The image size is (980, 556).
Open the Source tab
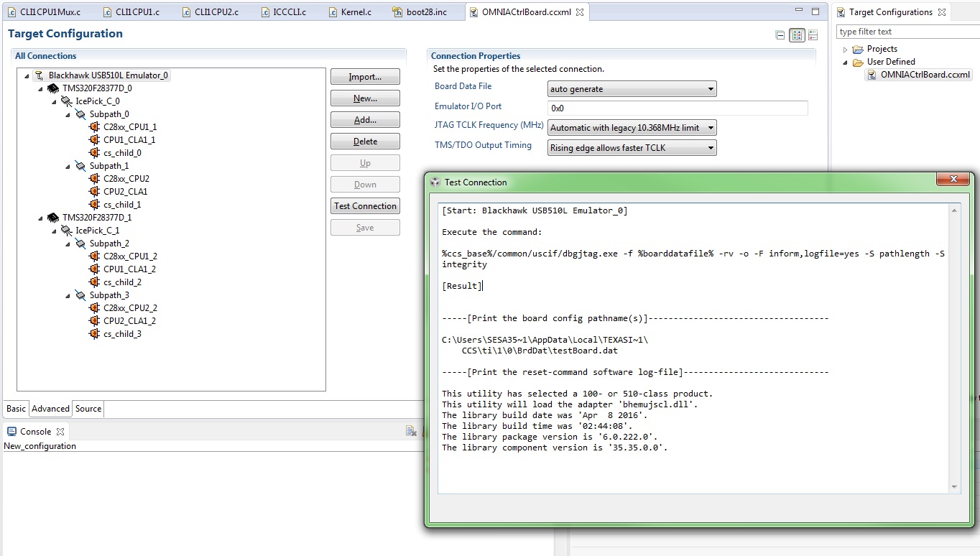click(88, 409)
